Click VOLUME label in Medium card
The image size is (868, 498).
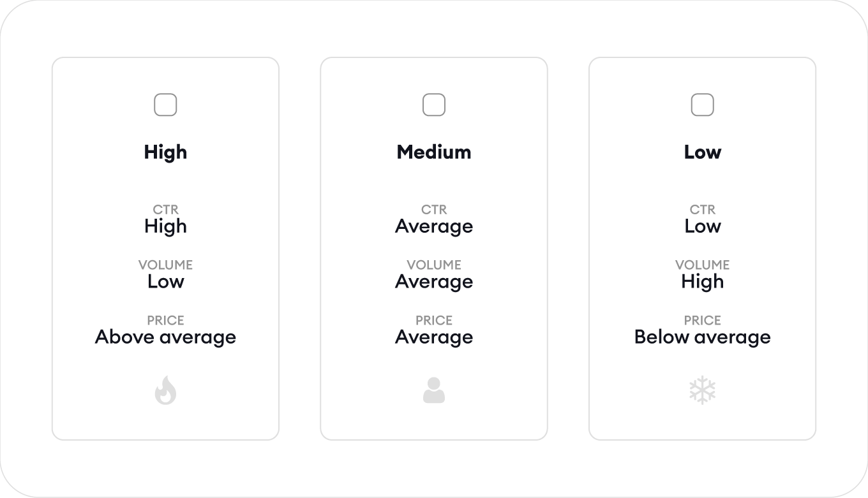tap(434, 265)
